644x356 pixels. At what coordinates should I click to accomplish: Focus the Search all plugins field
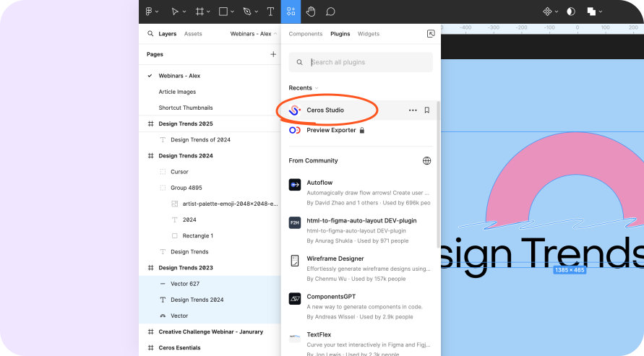pyautogui.click(x=361, y=62)
